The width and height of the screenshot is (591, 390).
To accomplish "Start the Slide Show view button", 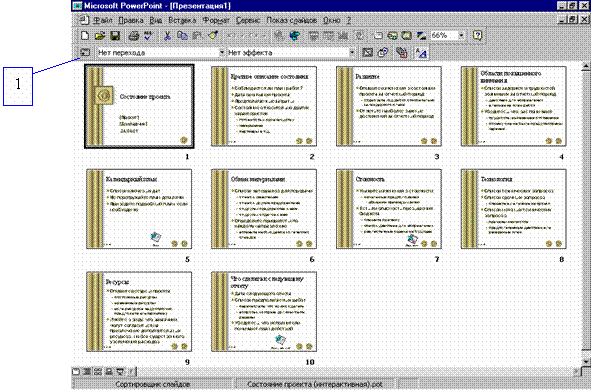I will pyautogui.click(x=120, y=372).
